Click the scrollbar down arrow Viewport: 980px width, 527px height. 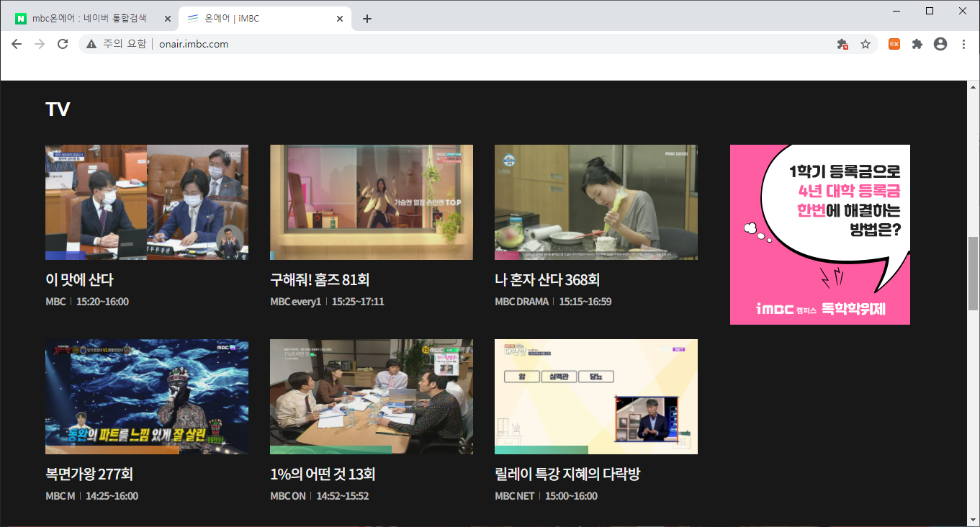click(x=974, y=521)
